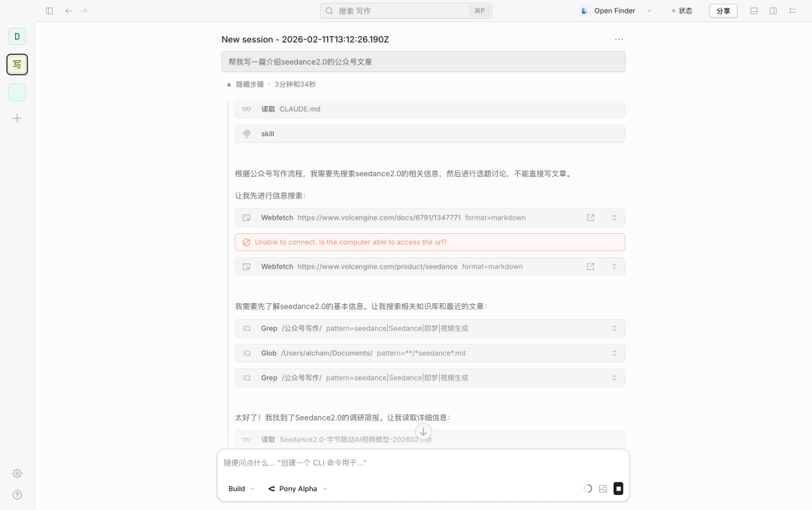Click the skill row layers icon

(x=247, y=134)
